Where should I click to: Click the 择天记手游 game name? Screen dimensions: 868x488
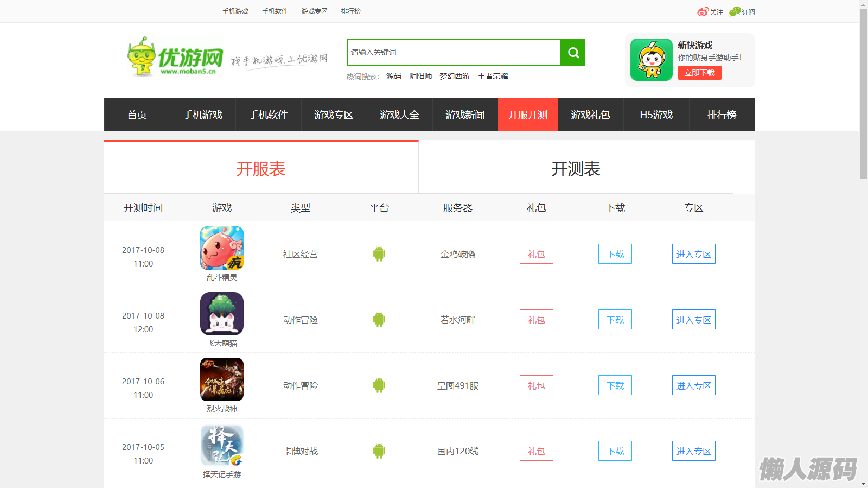tap(222, 474)
